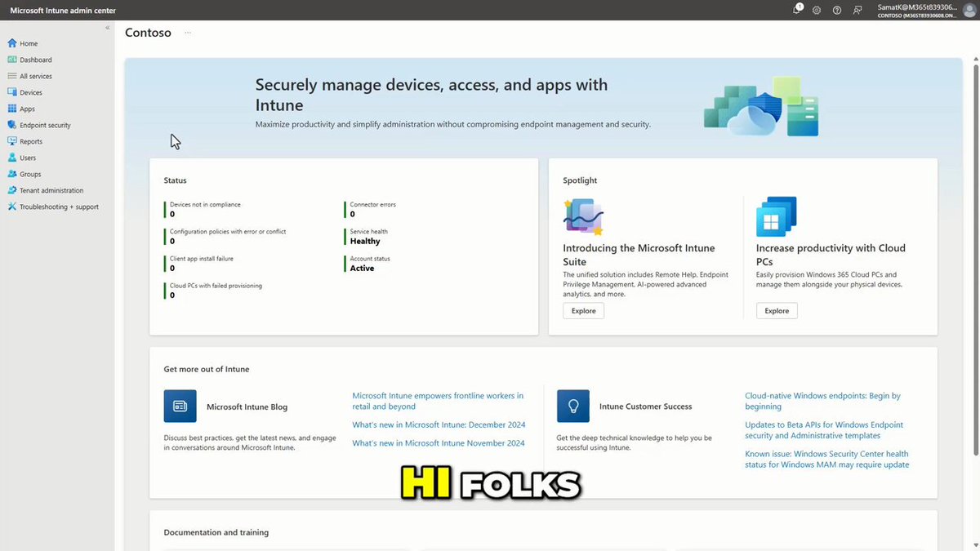Open Known issue Windows Security Center link
980x551 pixels.
click(x=826, y=459)
